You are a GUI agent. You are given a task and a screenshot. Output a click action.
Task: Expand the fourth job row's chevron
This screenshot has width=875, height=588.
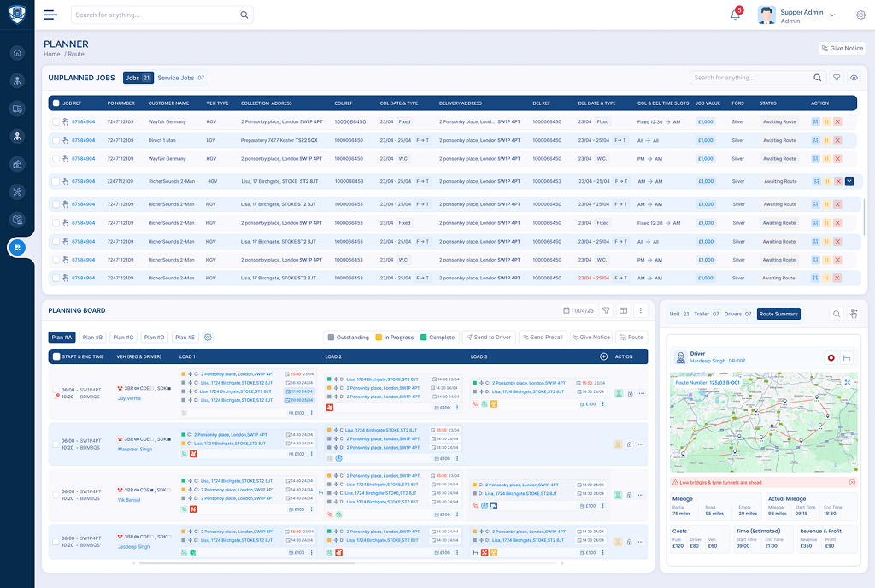click(x=849, y=181)
